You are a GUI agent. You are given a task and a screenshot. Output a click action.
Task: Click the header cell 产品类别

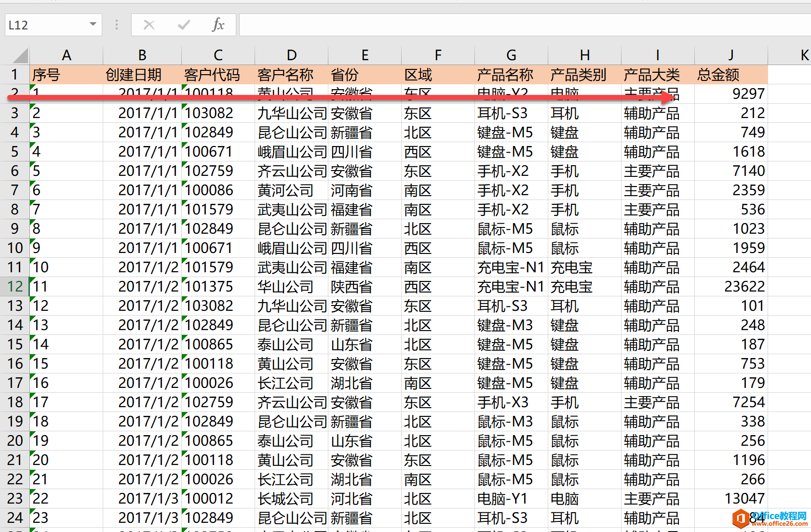[x=585, y=75]
